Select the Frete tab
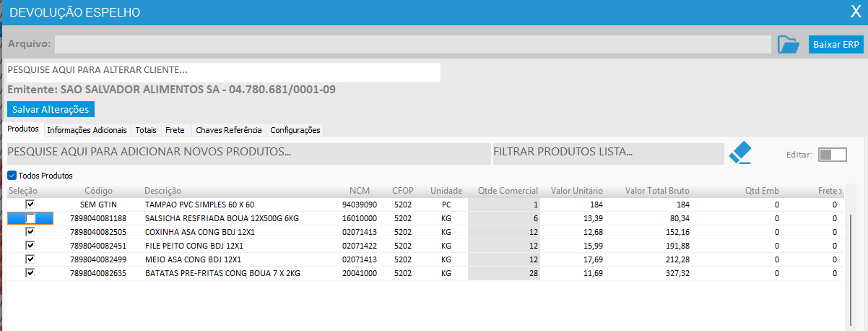Screen dimensions: 868x331 click(175, 131)
